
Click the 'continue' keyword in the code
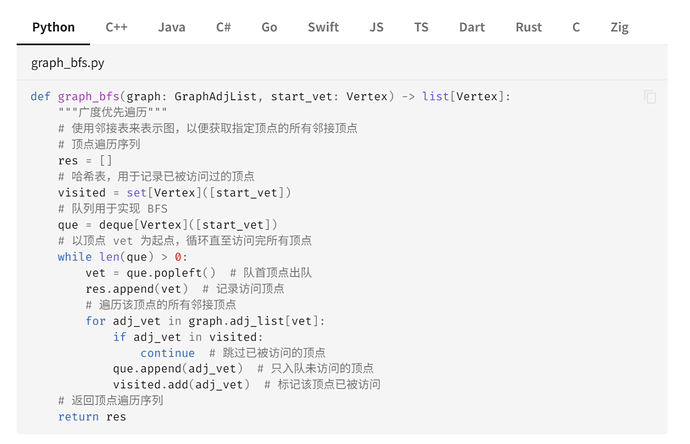coord(167,353)
